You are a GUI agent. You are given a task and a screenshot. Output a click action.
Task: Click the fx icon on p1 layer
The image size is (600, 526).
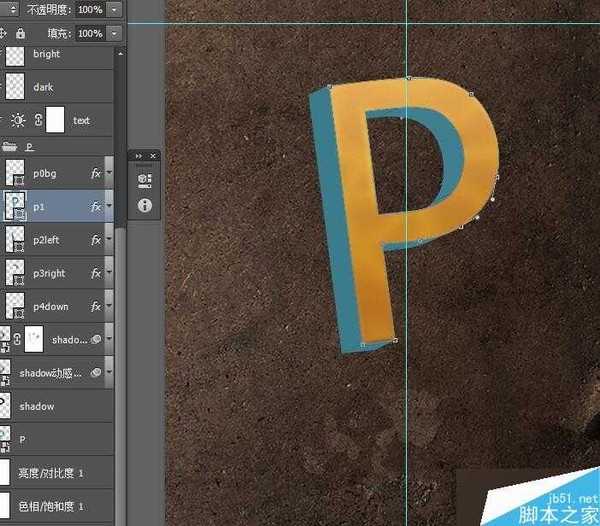pyautogui.click(x=96, y=207)
